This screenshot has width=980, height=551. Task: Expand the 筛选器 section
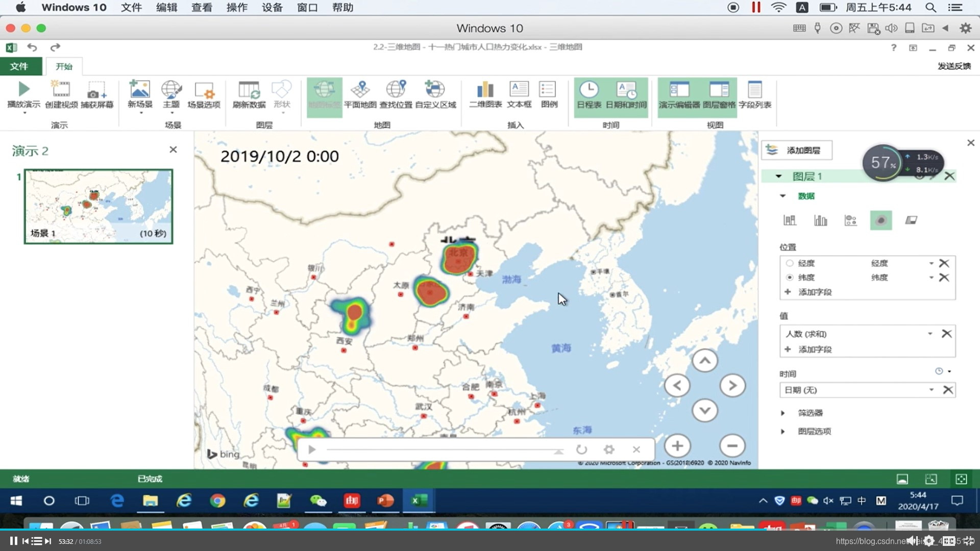(x=783, y=413)
